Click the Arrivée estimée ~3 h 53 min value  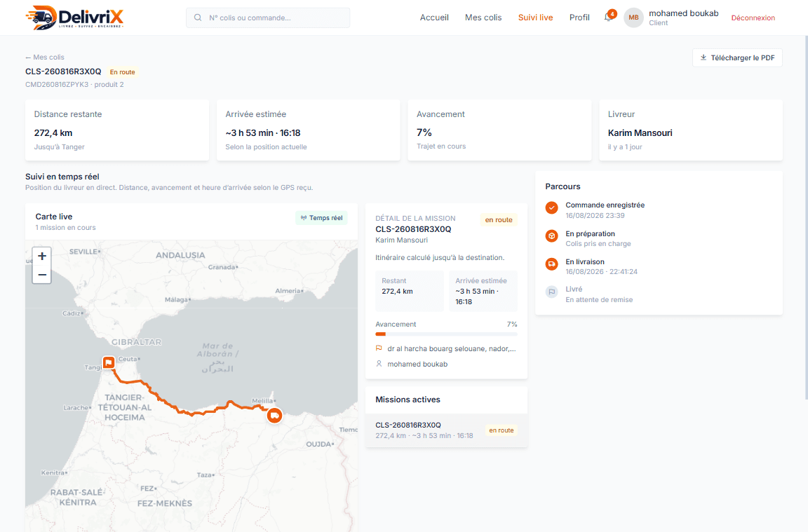263,133
